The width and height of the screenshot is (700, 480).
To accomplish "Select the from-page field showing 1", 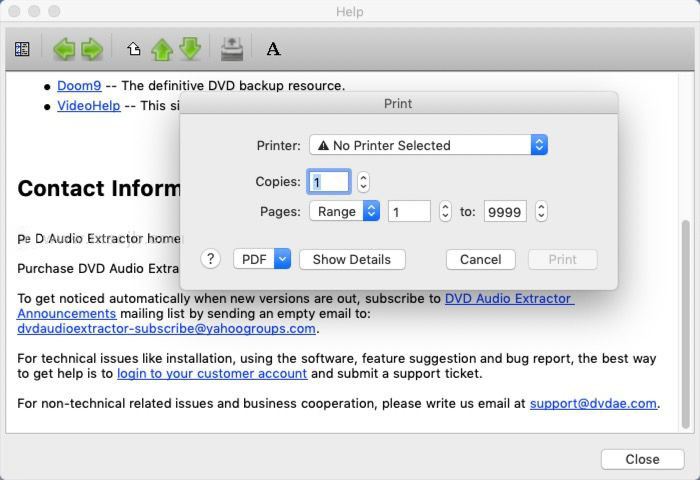I will [409, 211].
